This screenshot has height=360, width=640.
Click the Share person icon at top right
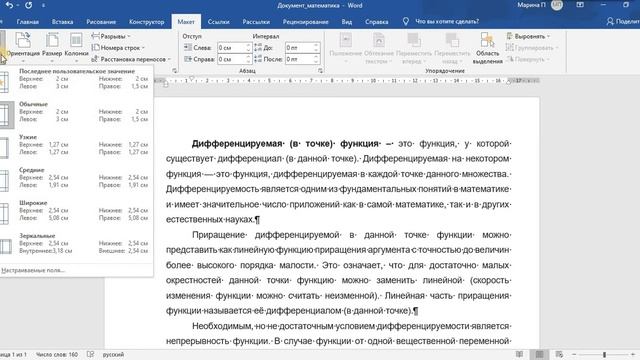point(610,21)
